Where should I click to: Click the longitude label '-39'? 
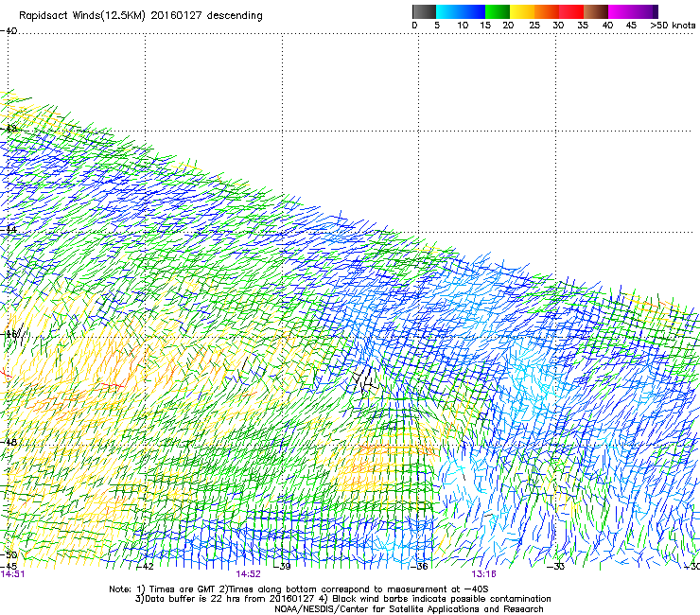pos(282,567)
